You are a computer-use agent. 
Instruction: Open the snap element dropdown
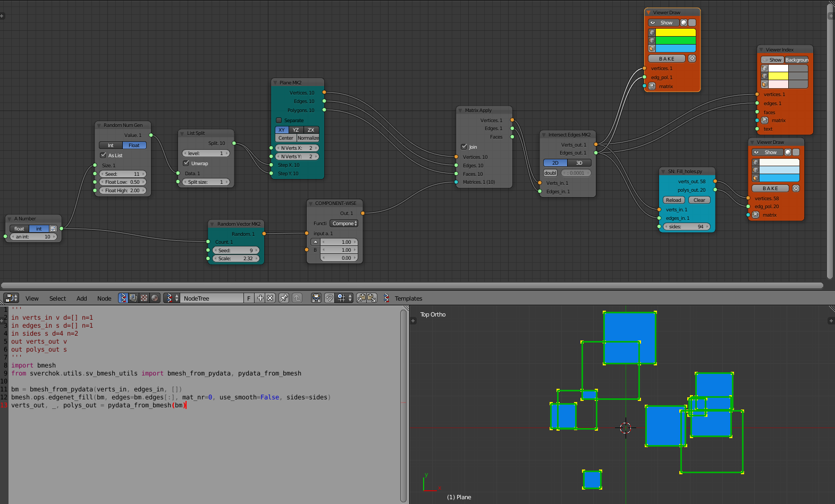coord(344,298)
